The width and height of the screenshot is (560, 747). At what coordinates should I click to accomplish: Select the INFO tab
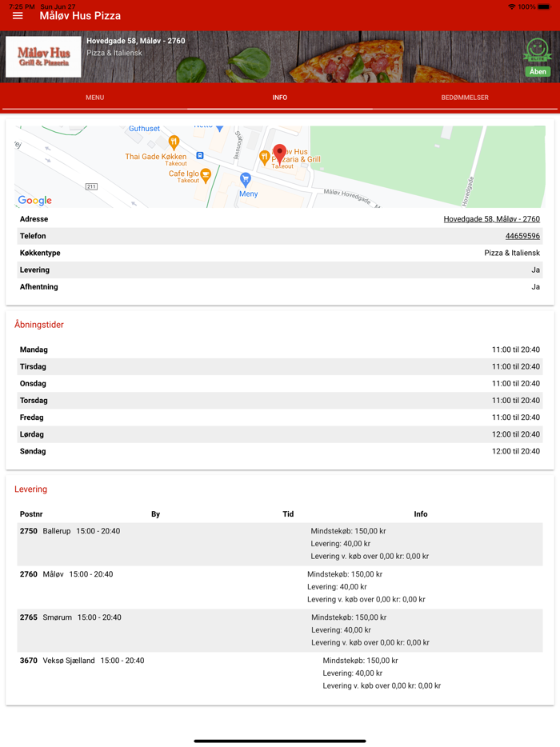click(x=280, y=98)
